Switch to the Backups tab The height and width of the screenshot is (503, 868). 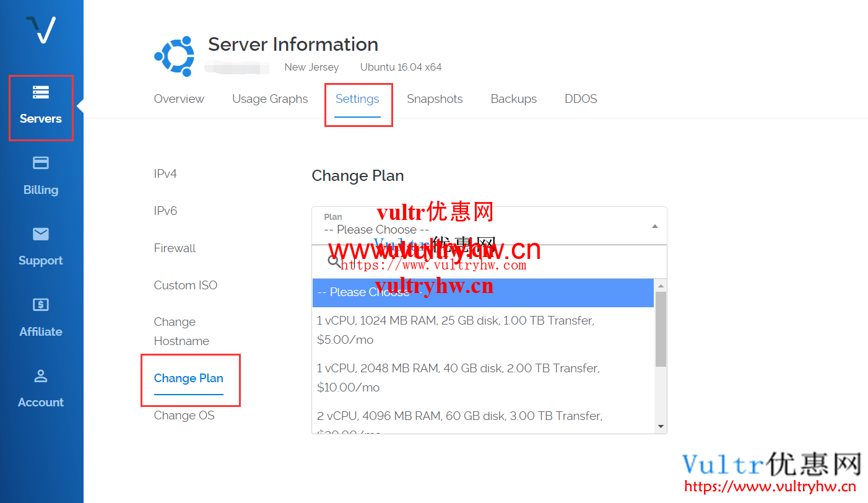coord(514,99)
